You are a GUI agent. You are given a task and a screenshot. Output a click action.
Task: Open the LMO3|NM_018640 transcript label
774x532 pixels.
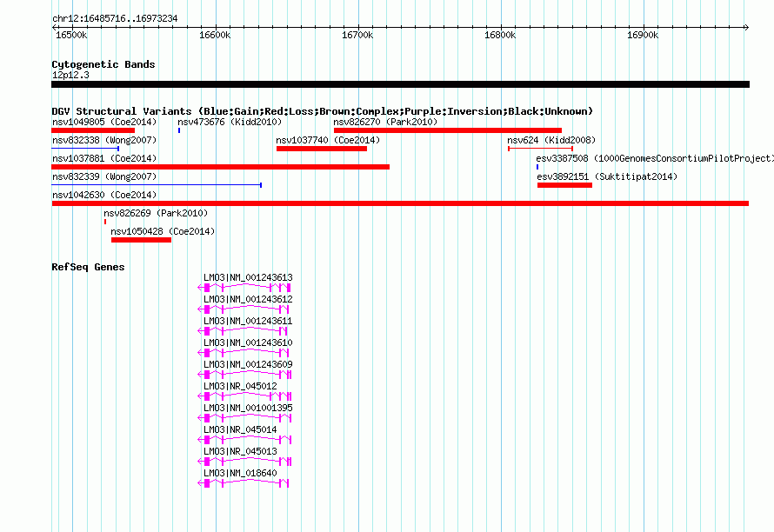point(240,473)
